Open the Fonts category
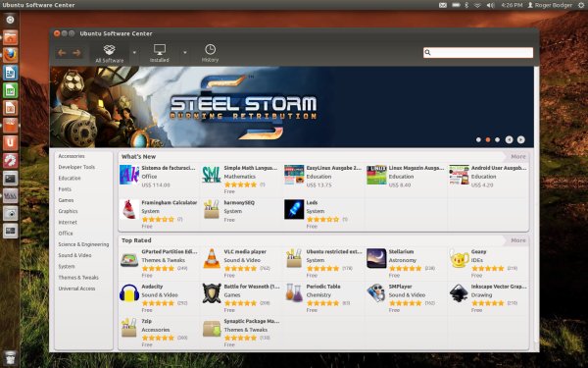The image size is (588, 368). pyautogui.click(x=65, y=189)
